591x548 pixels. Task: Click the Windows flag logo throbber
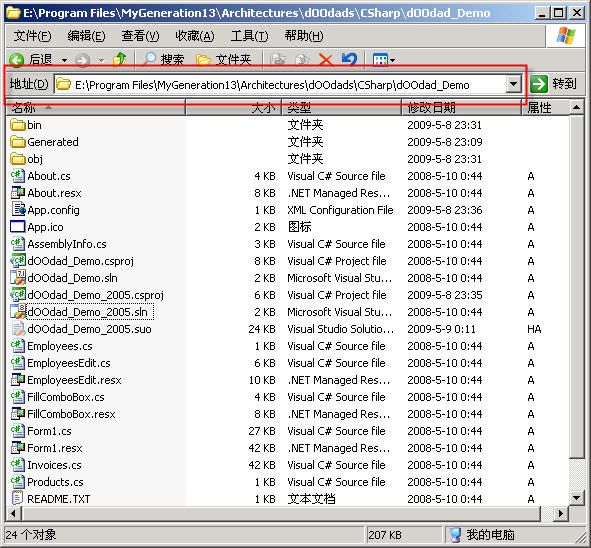tap(566, 36)
